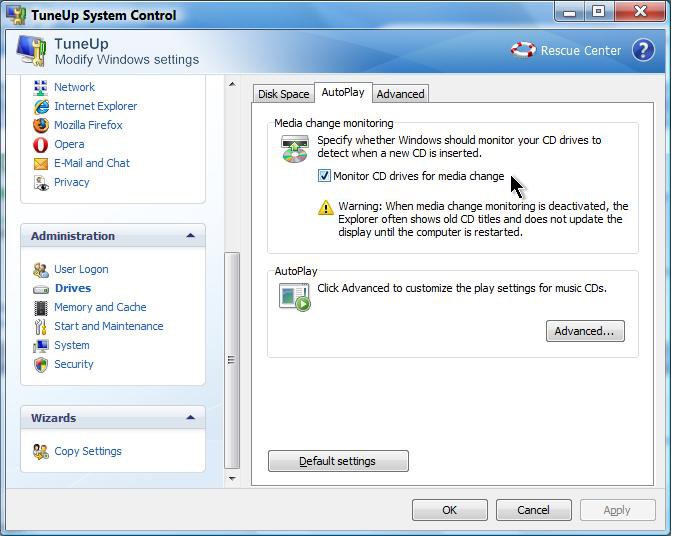The height and width of the screenshot is (536, 680).
Task: Click the CD drive media monitoring icon
Action: (x=295, y=148)
